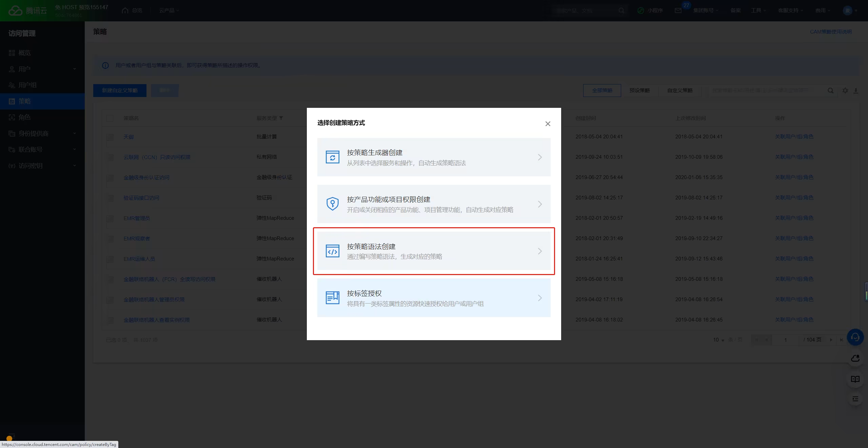Download policy list via download icon

856,91
